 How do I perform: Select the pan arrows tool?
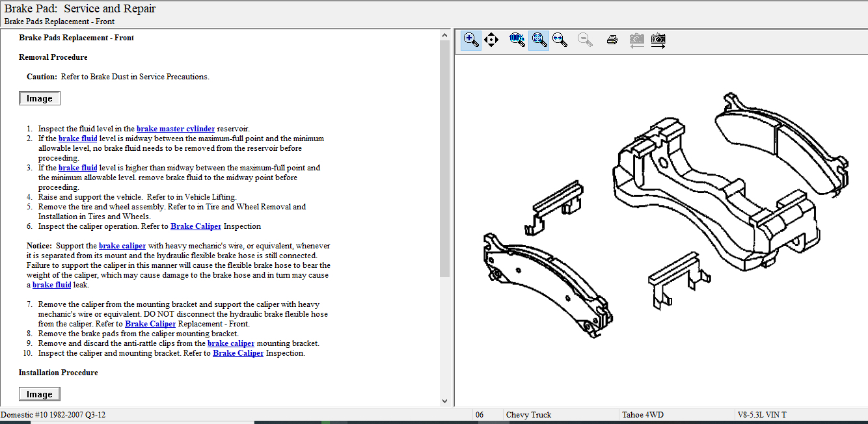point(491,40)
